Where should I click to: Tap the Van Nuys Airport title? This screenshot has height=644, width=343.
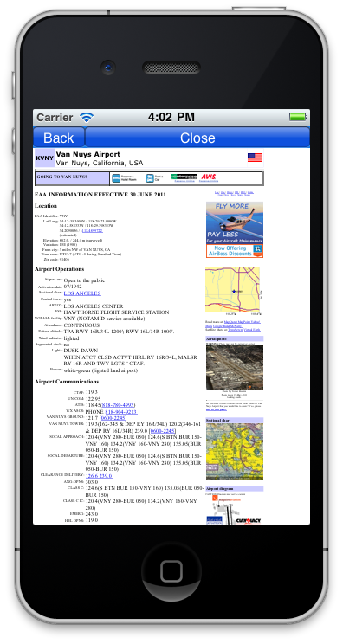pos(87,154)
